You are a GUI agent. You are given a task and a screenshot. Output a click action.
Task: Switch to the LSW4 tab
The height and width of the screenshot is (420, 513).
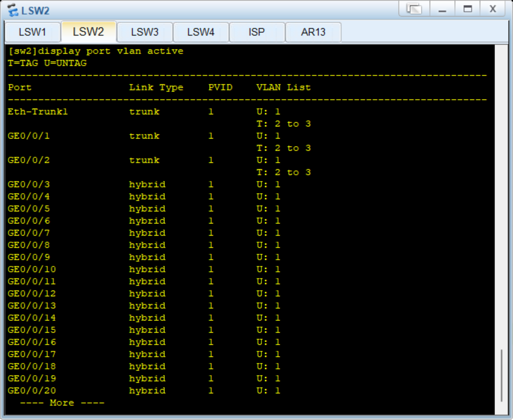(200, 32)
